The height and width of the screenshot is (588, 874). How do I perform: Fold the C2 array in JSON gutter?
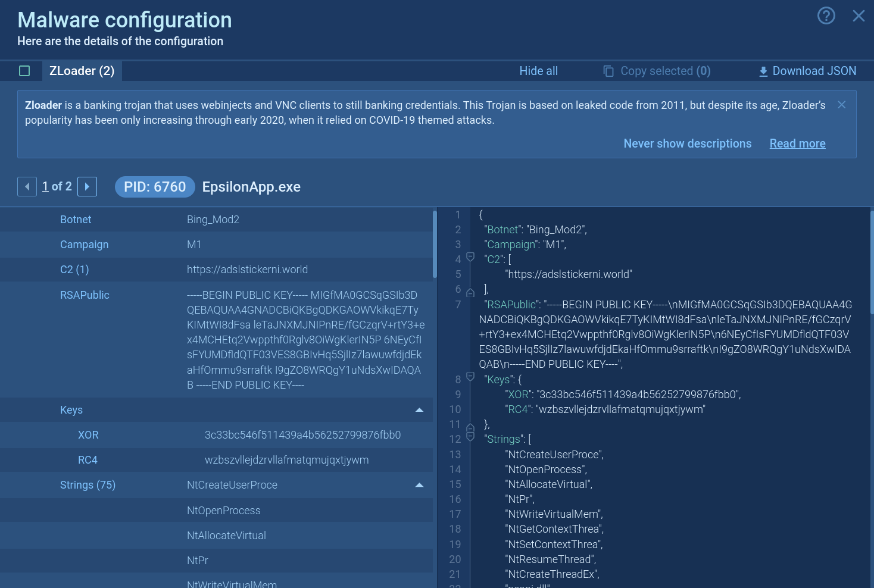pyautogui.click(x=470, y=257)
